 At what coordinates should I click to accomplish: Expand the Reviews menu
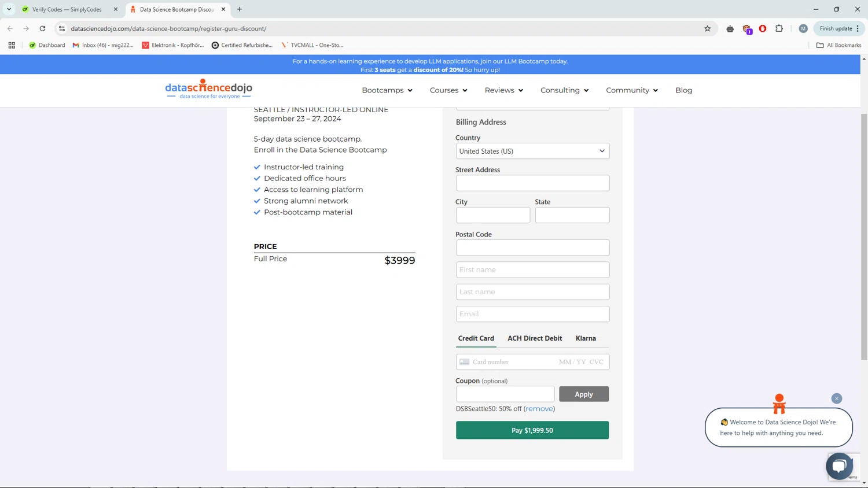click(x=504, y=90)
